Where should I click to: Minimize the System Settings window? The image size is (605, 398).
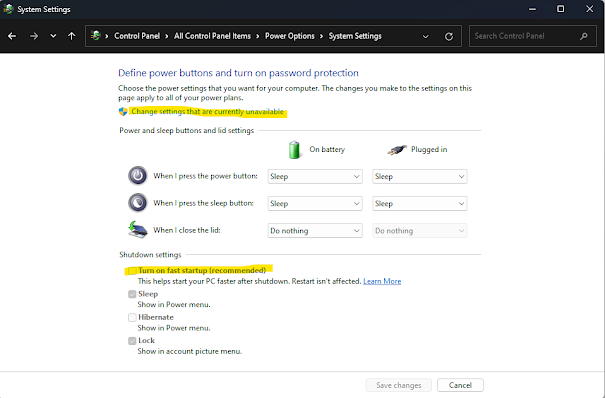click(532, 9)
